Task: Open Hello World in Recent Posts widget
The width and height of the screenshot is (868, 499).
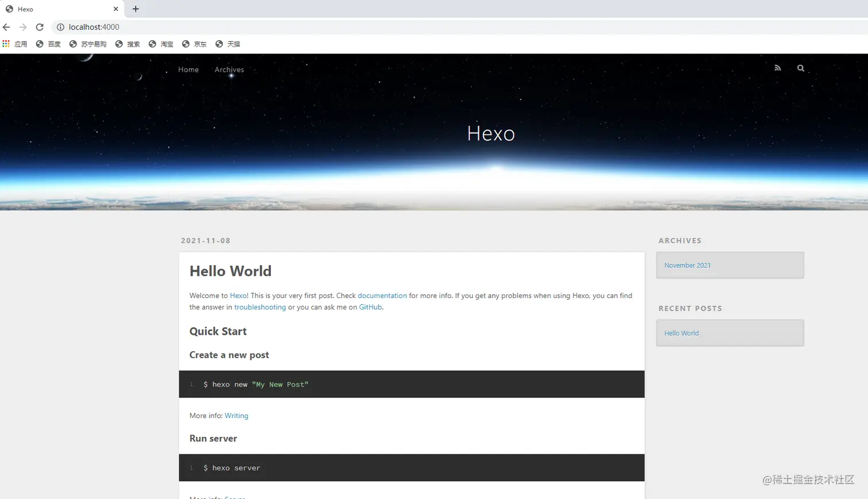Action: point(681,333)
